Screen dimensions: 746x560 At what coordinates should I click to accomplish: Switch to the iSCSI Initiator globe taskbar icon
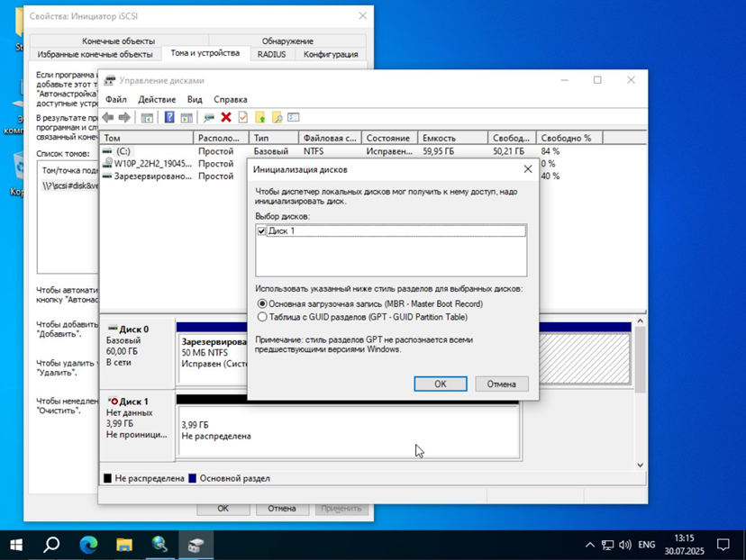coord(159,545)
